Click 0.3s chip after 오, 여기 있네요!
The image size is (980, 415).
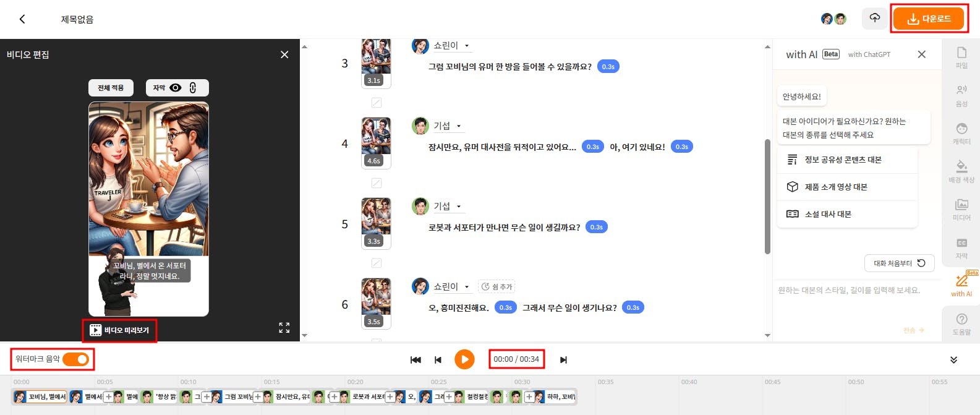[x=682, y=147]
